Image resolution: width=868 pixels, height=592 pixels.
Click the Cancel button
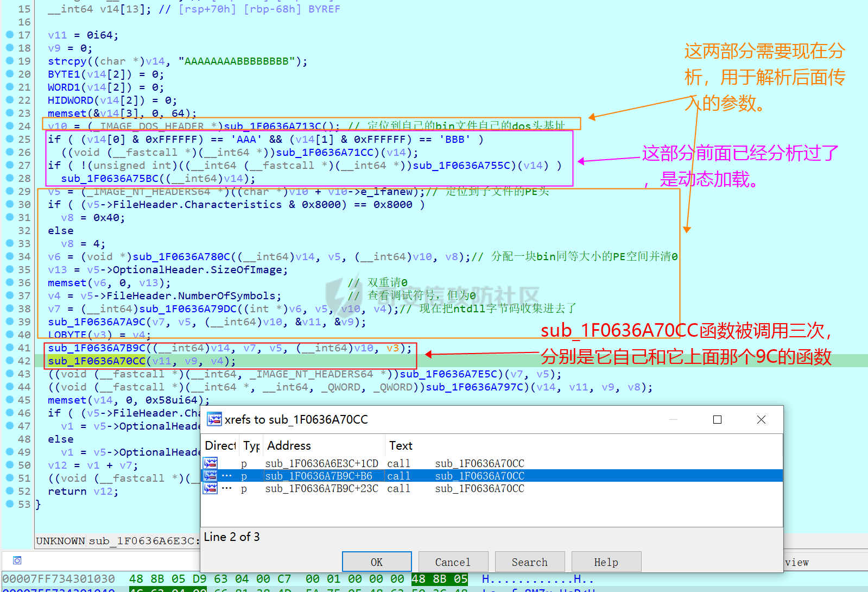point(453,562)
